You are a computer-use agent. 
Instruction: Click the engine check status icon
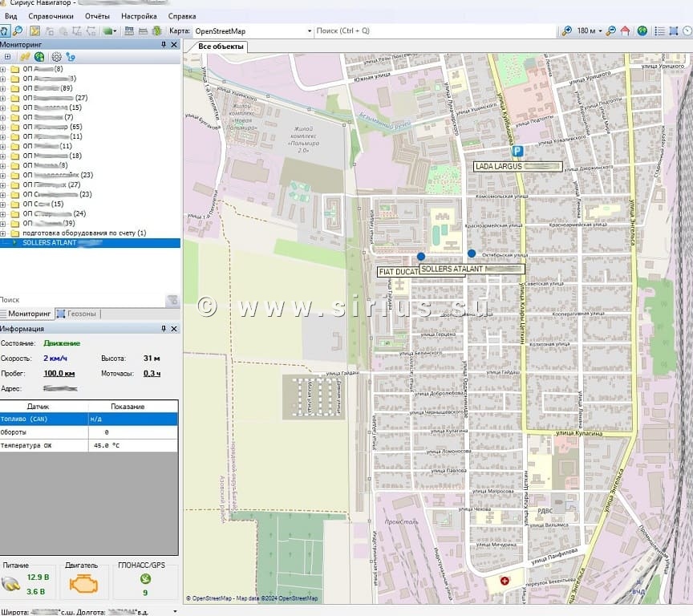(82, 582)
